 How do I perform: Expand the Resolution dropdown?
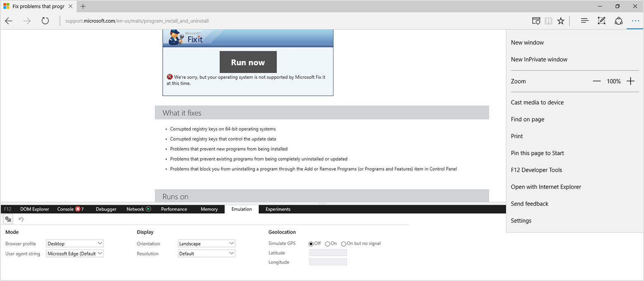[x=206, y=254]
